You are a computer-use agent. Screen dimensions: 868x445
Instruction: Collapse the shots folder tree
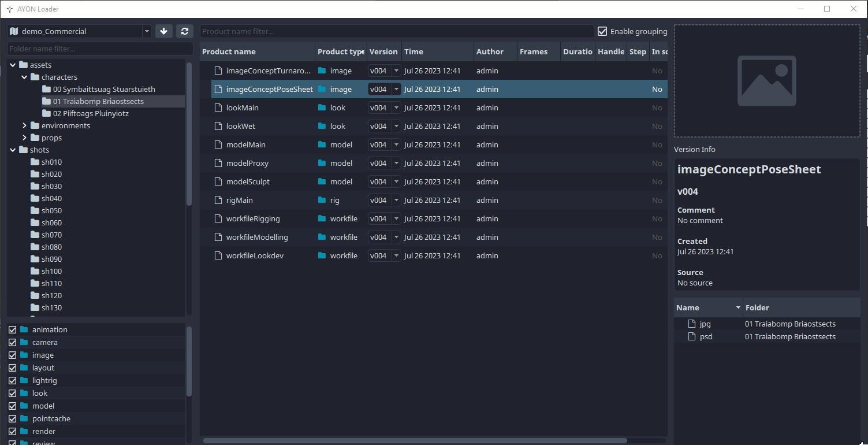pyautogui.click(x=13, y=150)
